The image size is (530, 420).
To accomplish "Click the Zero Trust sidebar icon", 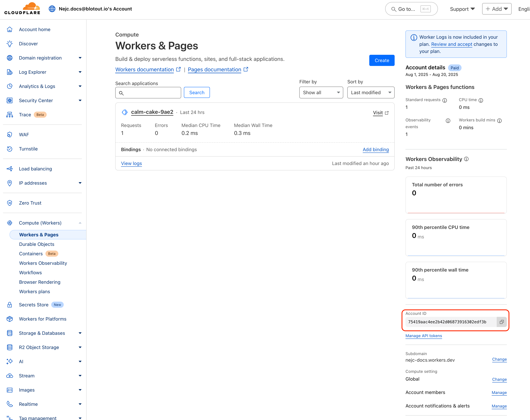I will point(10,203).
